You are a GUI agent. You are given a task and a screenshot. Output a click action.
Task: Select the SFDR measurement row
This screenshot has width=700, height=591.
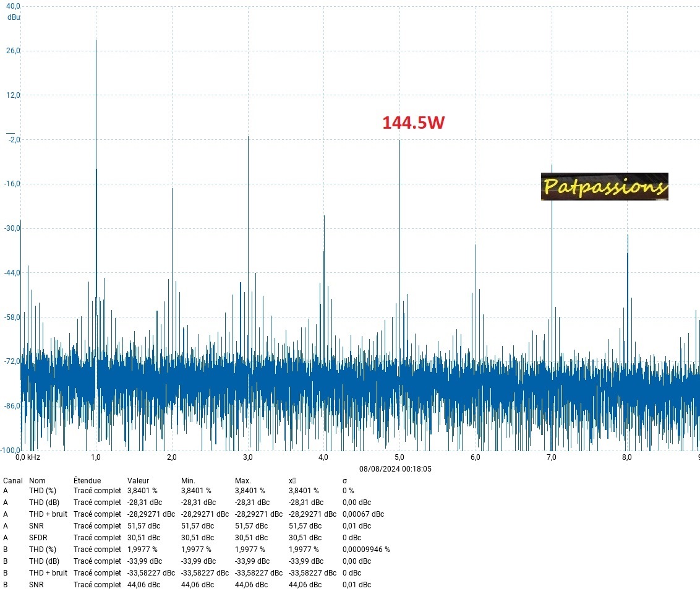(x=38, y=538)
